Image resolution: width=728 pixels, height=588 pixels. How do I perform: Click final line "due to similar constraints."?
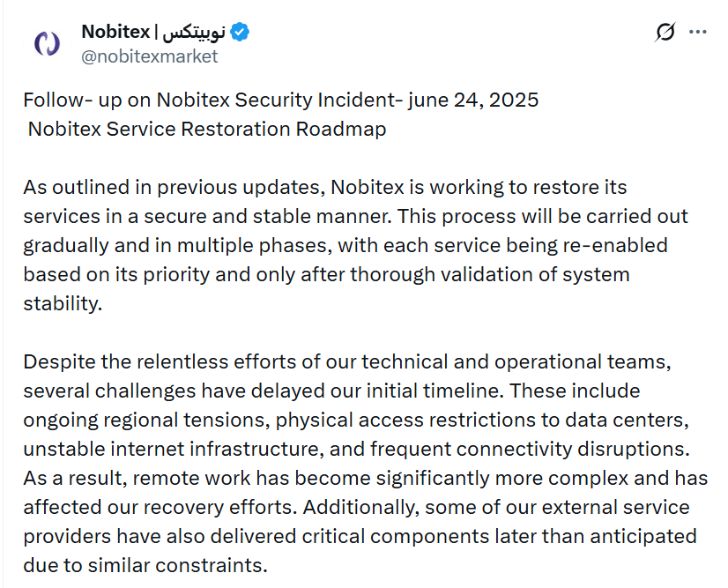[x=145, y=564]
